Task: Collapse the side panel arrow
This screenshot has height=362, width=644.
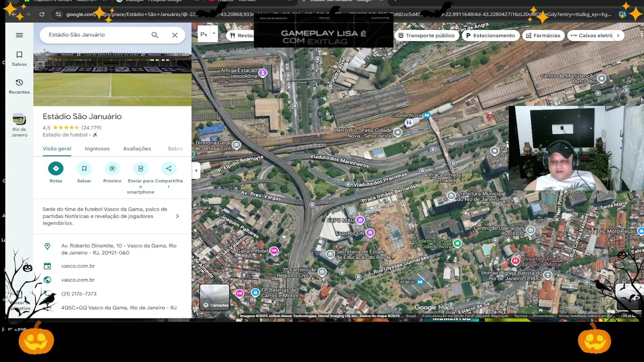Action: tap(196, 170)
